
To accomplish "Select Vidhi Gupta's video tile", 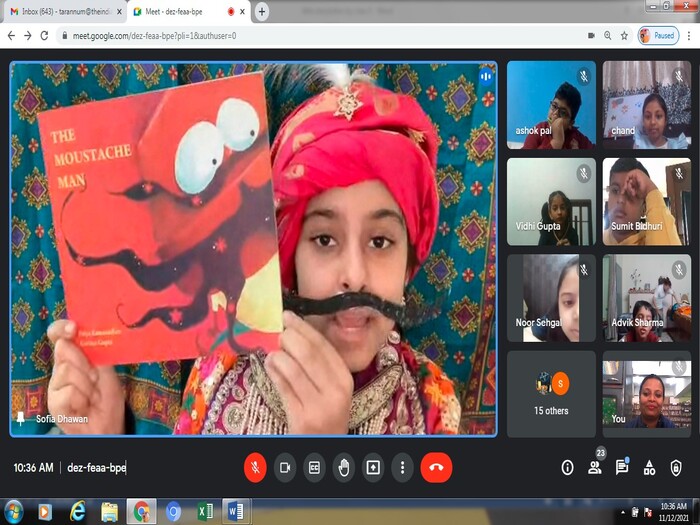I will tap(551, 201).
